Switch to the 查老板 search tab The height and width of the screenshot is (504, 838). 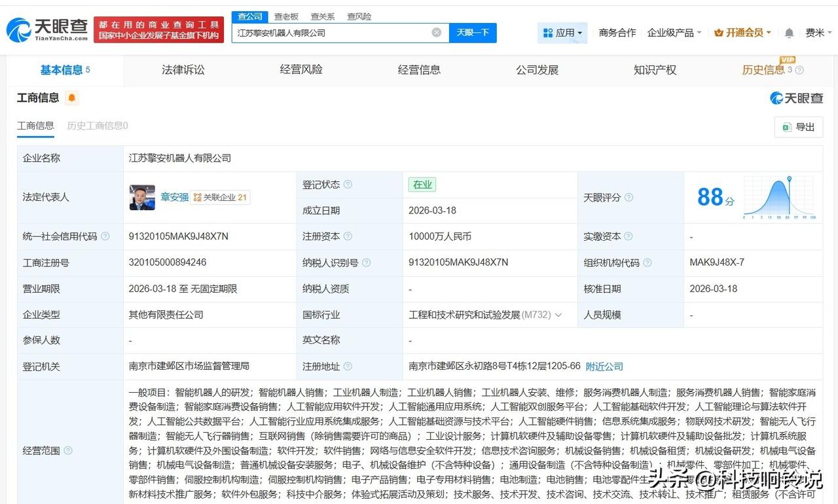pyautogui.click(x=287, y=16)
